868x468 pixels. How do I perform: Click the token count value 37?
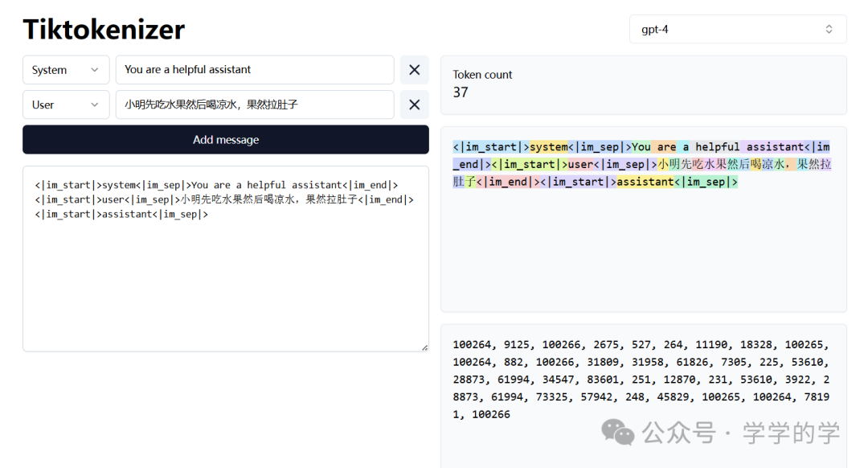click(461, 92)
